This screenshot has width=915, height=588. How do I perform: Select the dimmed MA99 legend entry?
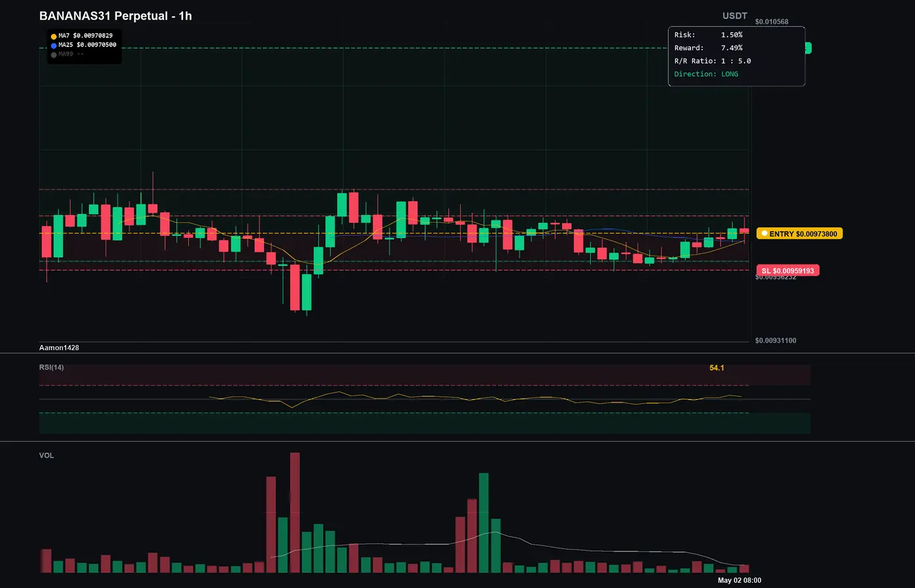coord(67,54)
